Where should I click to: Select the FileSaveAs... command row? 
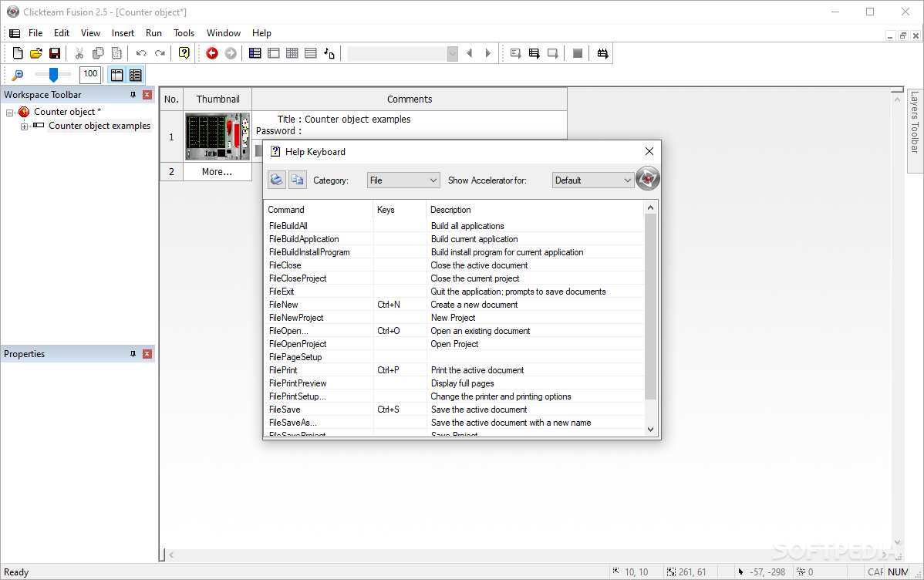(454, 423)
